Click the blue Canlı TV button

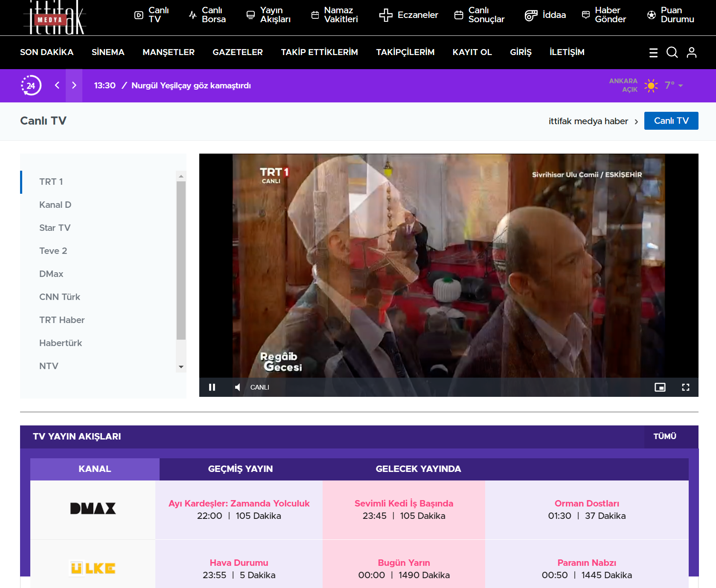pos(671,121)
